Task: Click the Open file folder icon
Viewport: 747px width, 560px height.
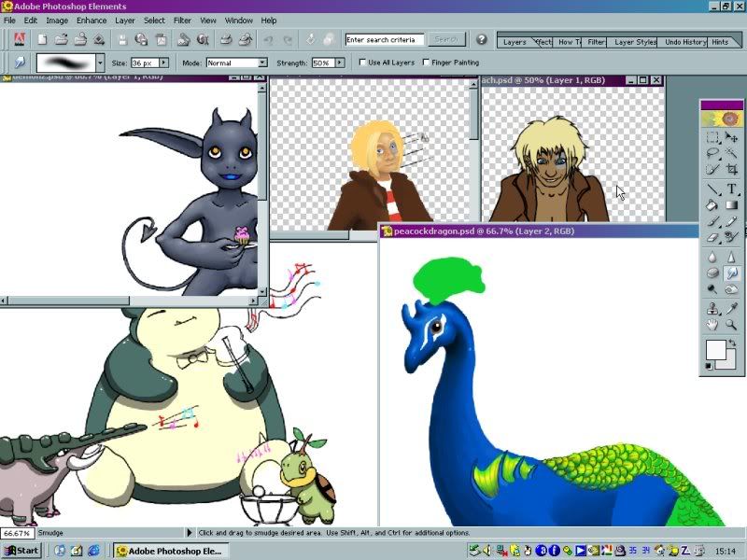Action: coord(61,39)
